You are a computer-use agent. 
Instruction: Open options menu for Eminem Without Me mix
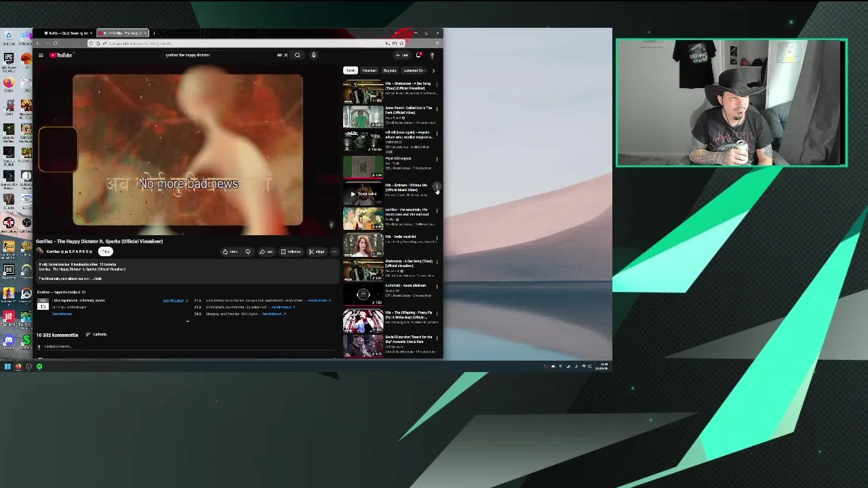tap(437, 186)
